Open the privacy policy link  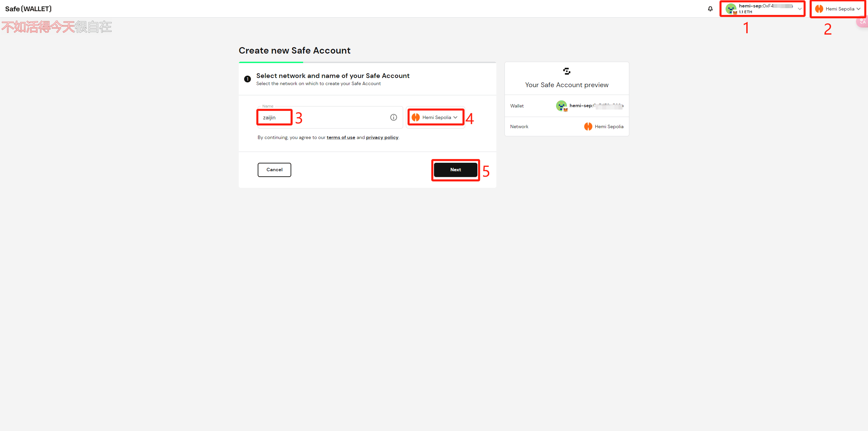[382, 137]
